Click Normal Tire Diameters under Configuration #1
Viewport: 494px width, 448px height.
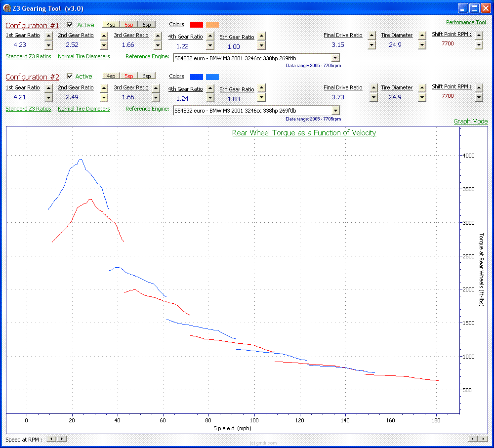tap(84, 56)
